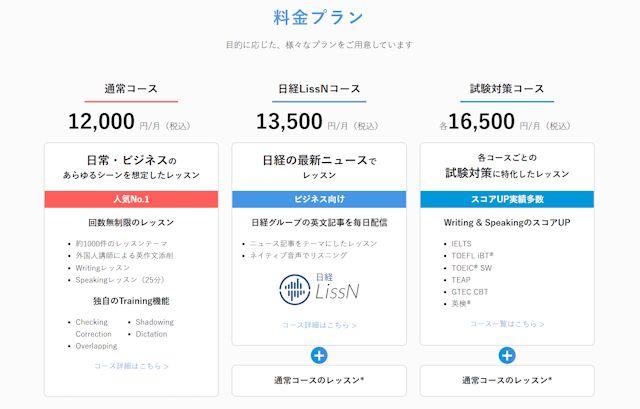This screenshot has height=409, width=640.
Task: Select the 通常コース heading
Action: click(131, 89)
